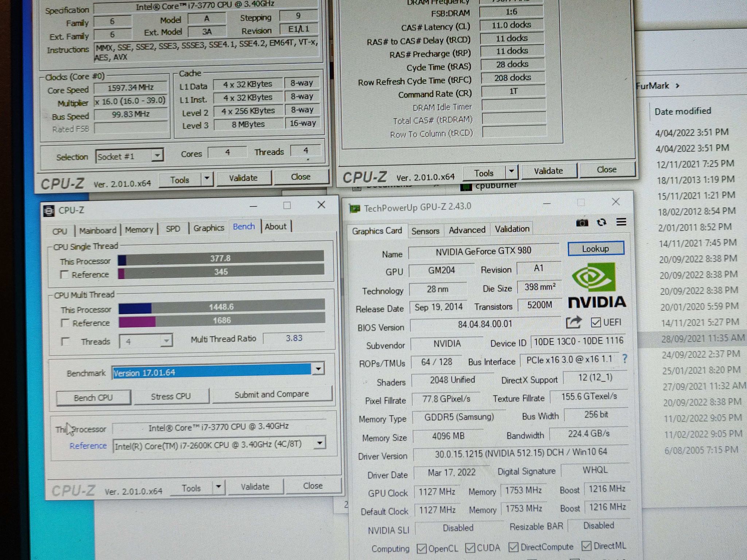Open the Validation tab in GPU-Z
Image resolution: width=747 pixels, height=560 pixels.
pyautogui.click(x=512, y=229)
